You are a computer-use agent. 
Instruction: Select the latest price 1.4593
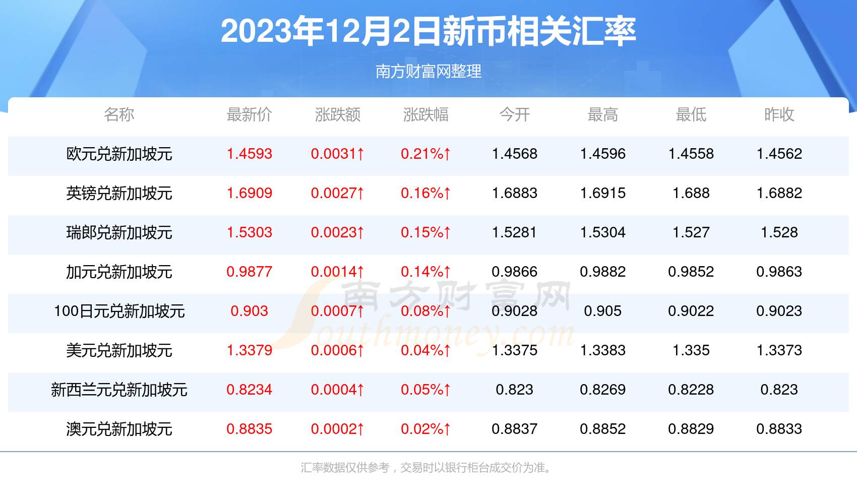[x=250, y=154]
